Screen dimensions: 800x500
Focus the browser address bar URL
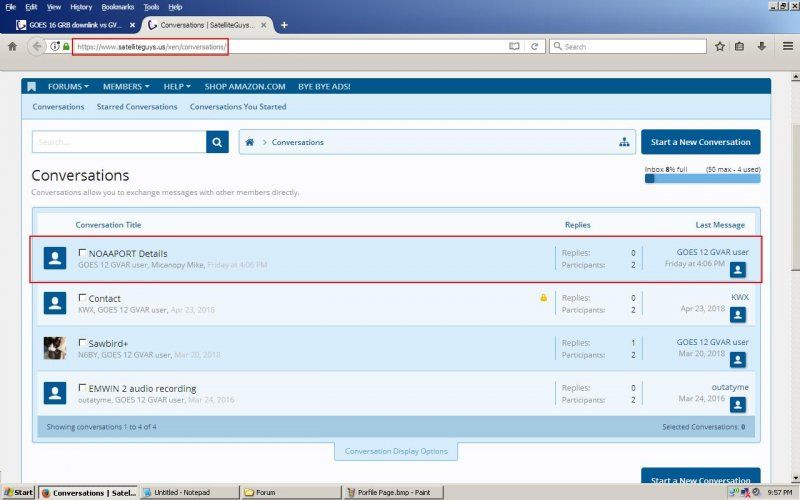151,46
